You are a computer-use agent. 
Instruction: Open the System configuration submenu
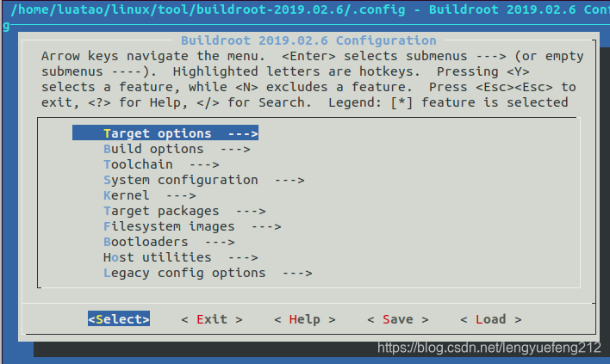coord(204,180)
